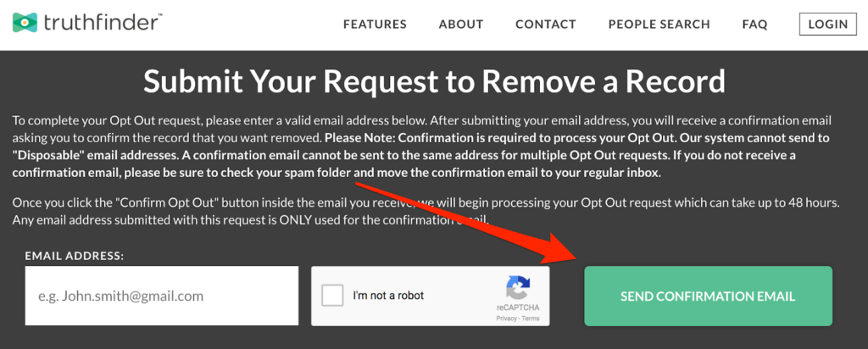Click the "Submit Your Request" heading
This screenshot has height=349, width=868.
[x=434, y=80]
